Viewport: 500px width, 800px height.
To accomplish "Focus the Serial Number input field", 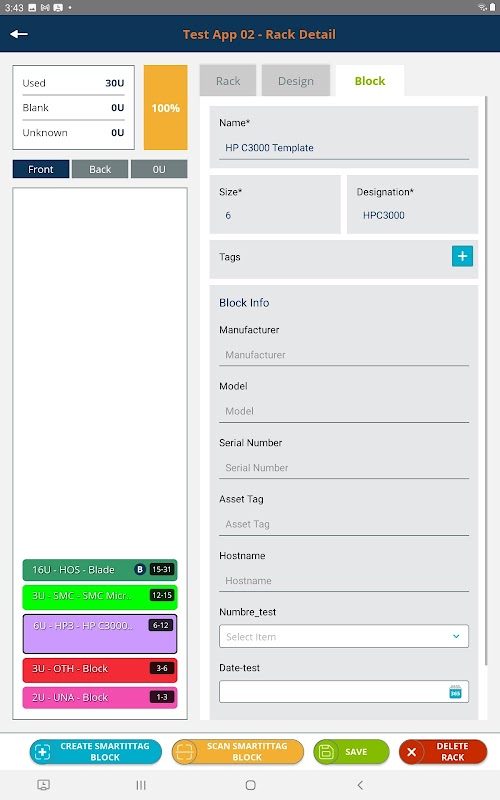I will [344, 468].
